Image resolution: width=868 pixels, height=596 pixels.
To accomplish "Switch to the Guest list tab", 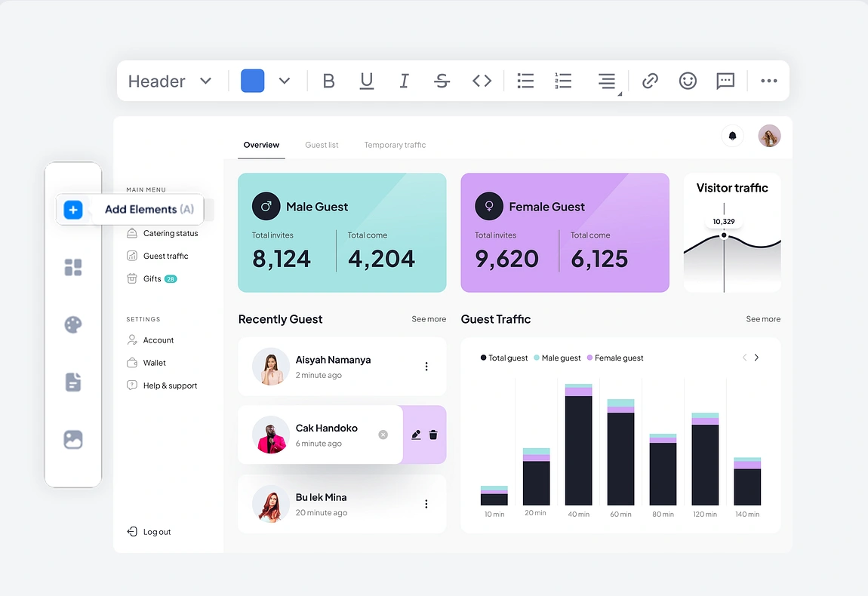I will (322, 145).
